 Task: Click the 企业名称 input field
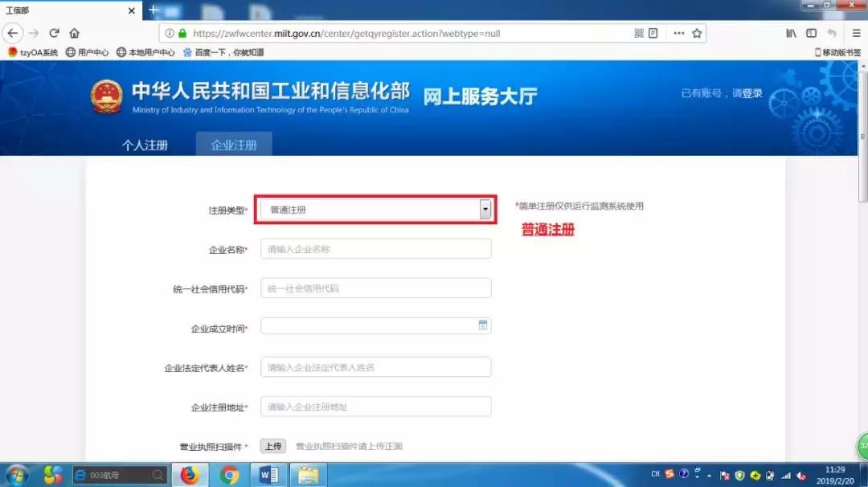pos(375,248)
